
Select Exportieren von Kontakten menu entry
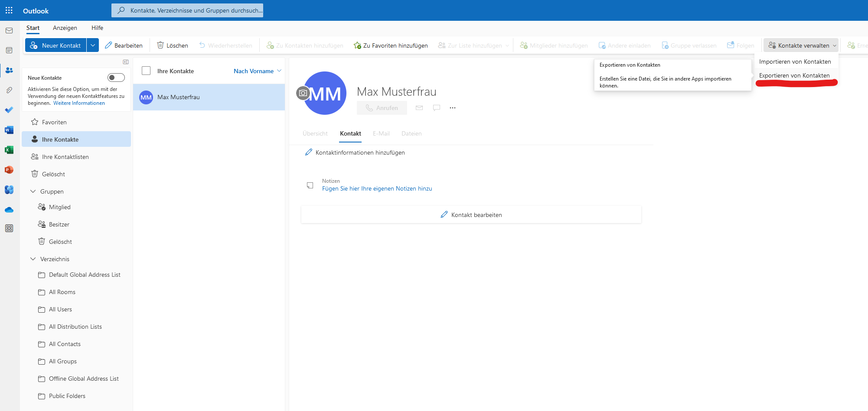point(794,75)
